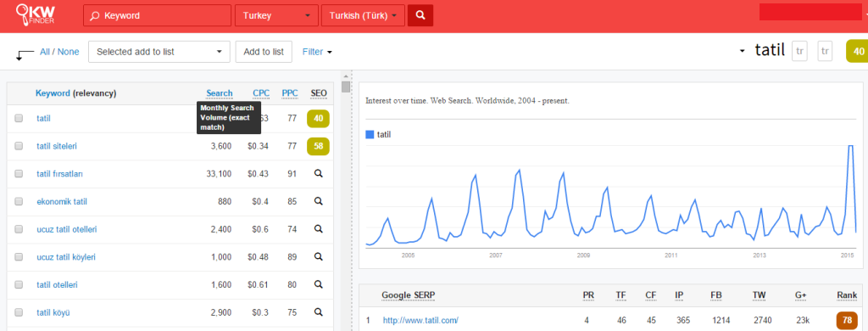Click the $0.61 CPC value
The image size is (868, 331).
tap(258, 284)
